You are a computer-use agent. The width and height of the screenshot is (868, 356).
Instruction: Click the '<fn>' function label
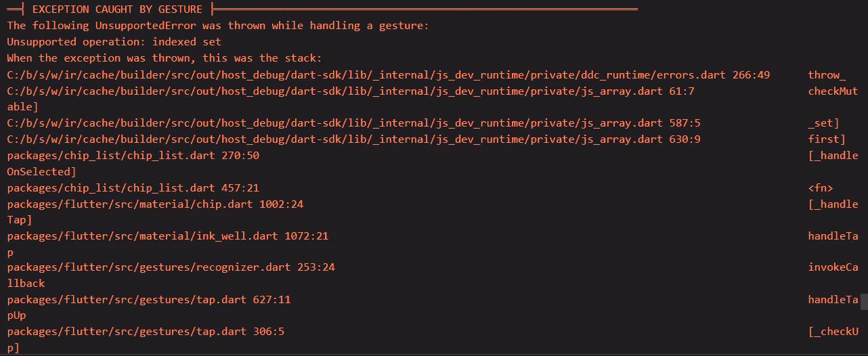click(821, 188)
